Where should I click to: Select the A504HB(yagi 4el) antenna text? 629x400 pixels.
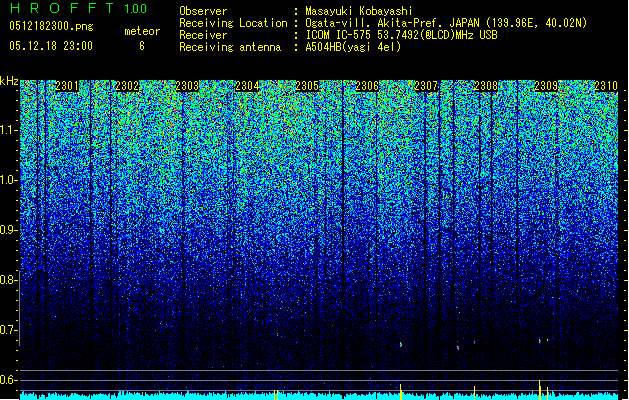point(353,47)
